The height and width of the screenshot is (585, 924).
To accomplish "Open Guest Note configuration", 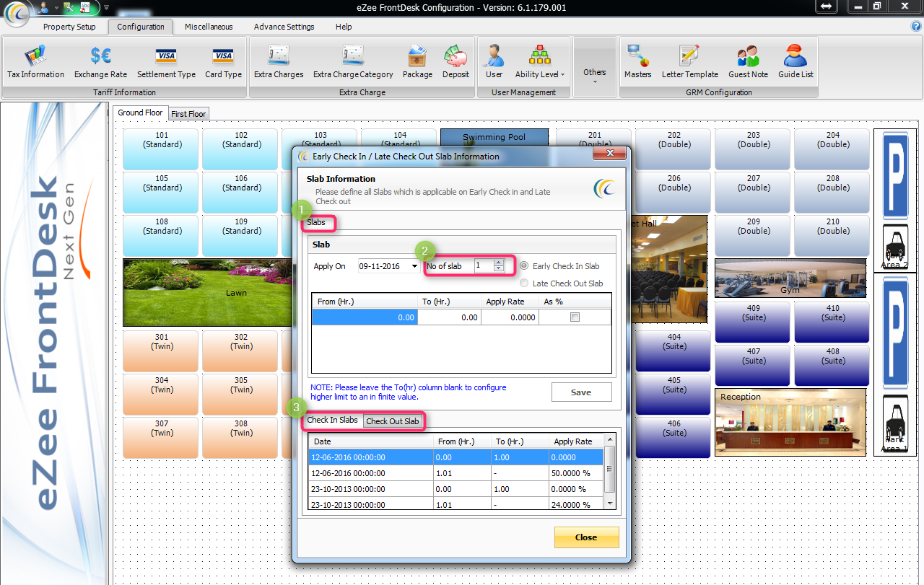I will [748, 61].
